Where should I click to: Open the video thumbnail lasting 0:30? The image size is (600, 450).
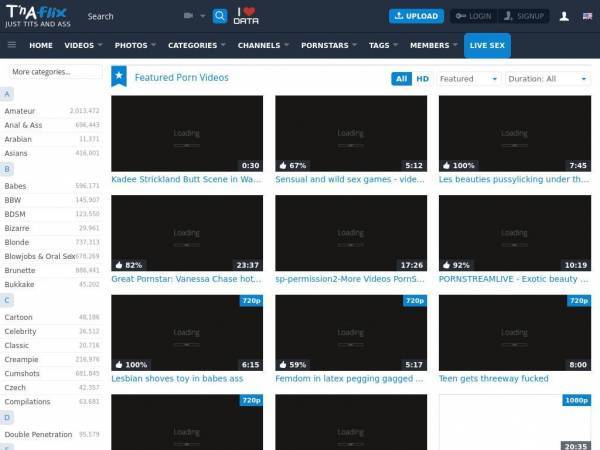pos(187,133)
